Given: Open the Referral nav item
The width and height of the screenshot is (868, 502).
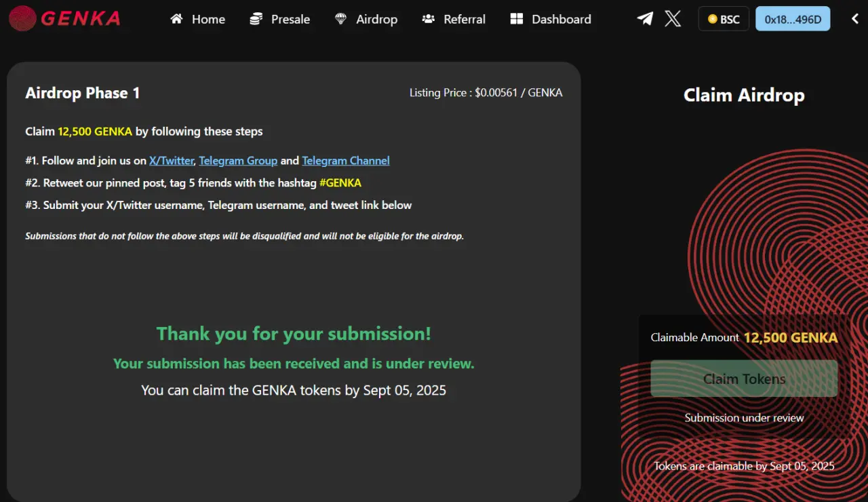Looking at the screenshot, I should coord(454,19).
